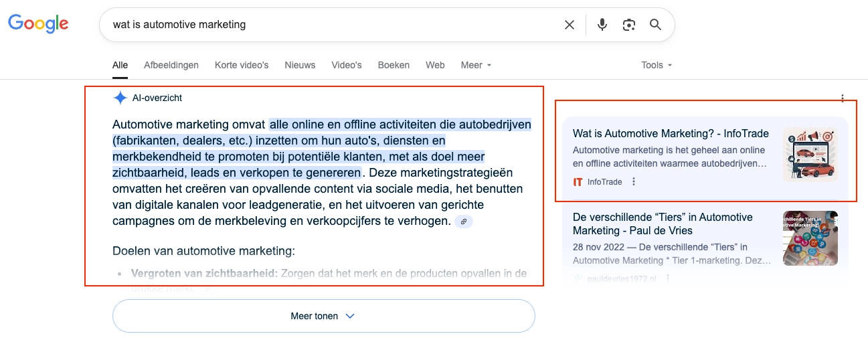Screen dimensions: 868x338
Task: Go to the Nieuws tab
Action: pyautogui.click(x=300, y=65)
